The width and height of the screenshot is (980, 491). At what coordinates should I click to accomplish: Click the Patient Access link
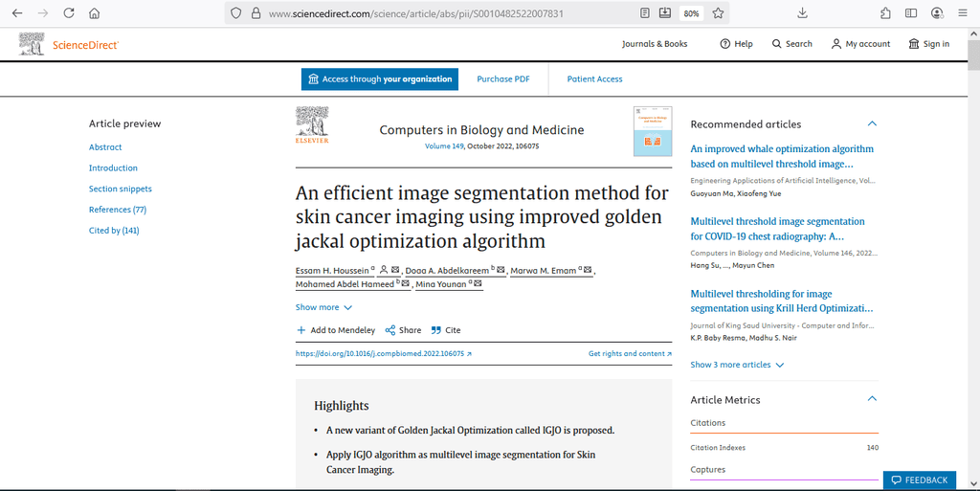coord(594,79)
